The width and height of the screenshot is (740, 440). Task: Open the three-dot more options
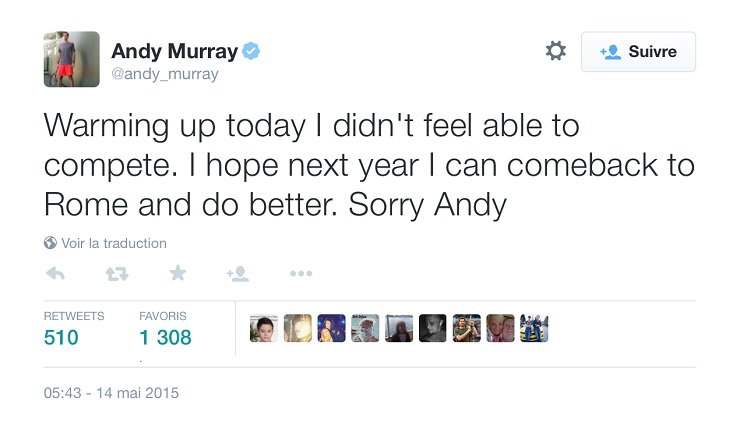coord(301,273)
